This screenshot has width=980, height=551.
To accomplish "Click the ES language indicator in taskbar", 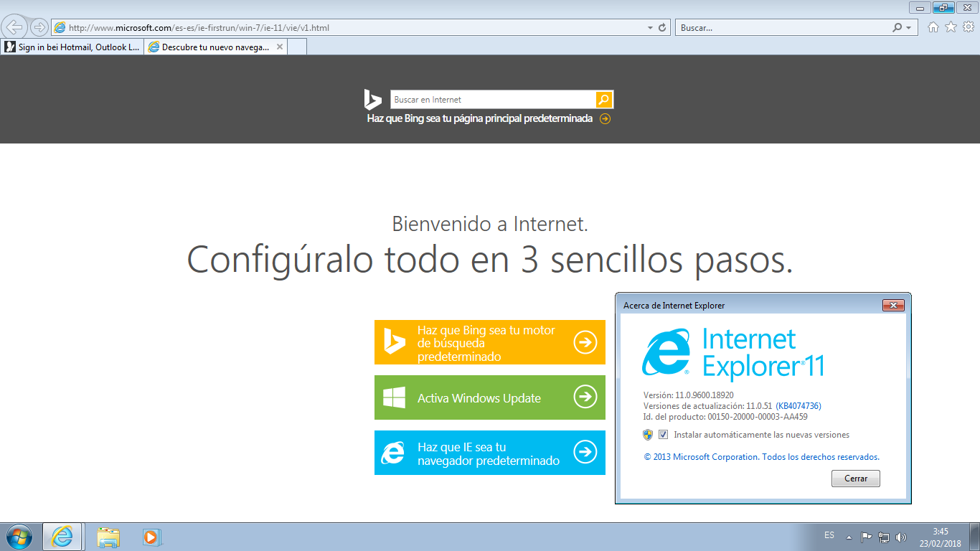I will 829,536.
